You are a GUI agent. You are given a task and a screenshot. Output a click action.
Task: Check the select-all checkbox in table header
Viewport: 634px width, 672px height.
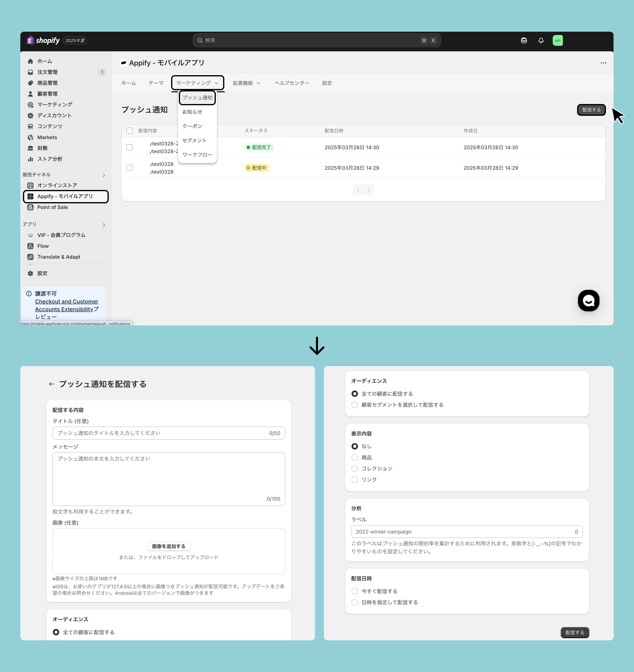[x=129, y=131]
